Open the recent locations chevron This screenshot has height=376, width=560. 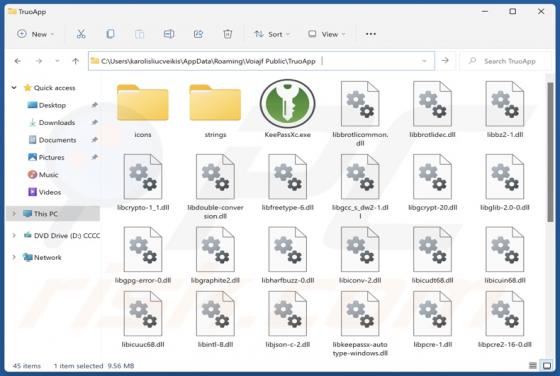click(57, 61)
